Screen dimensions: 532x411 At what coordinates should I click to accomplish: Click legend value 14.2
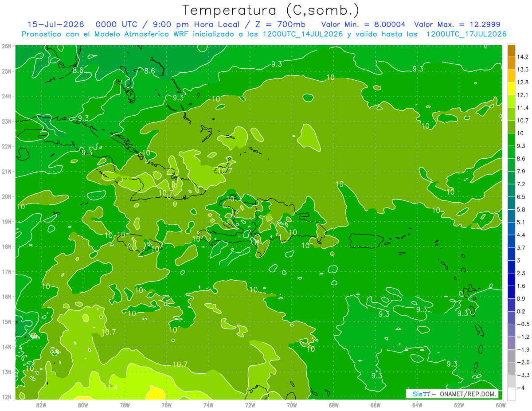(x=523, y=57)
